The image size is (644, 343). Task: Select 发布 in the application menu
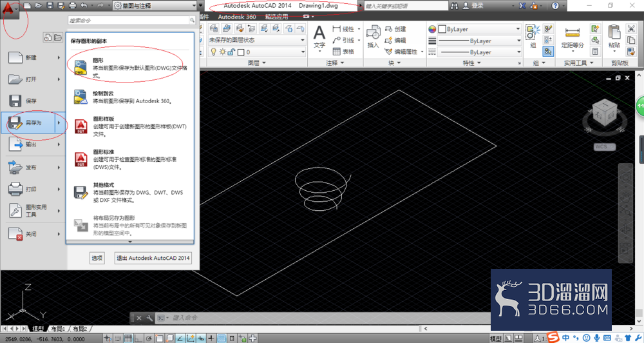tap(33, 168)
